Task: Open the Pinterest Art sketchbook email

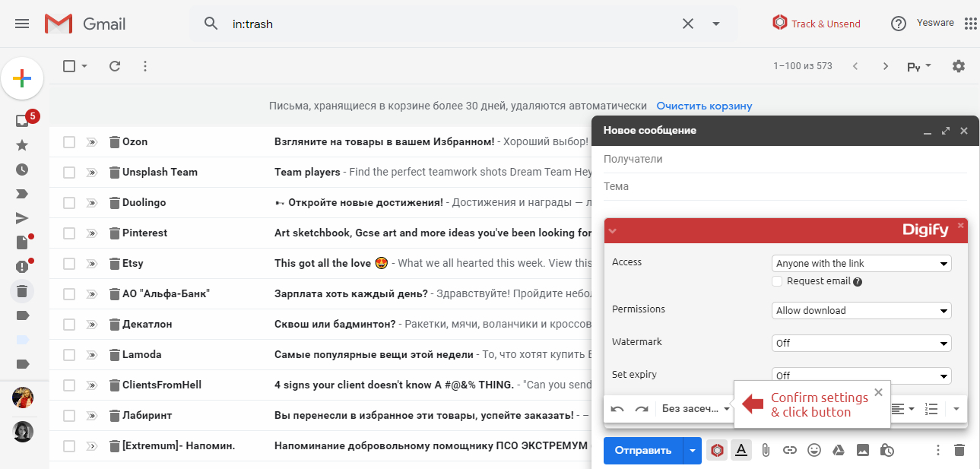Action: coord(433,233)
